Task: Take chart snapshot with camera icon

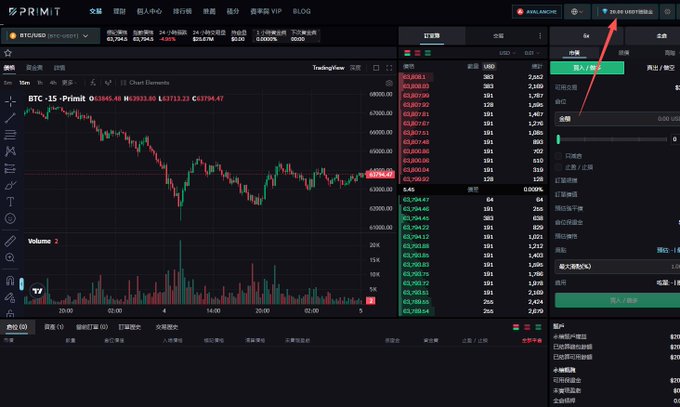Action: pos(389,82)
